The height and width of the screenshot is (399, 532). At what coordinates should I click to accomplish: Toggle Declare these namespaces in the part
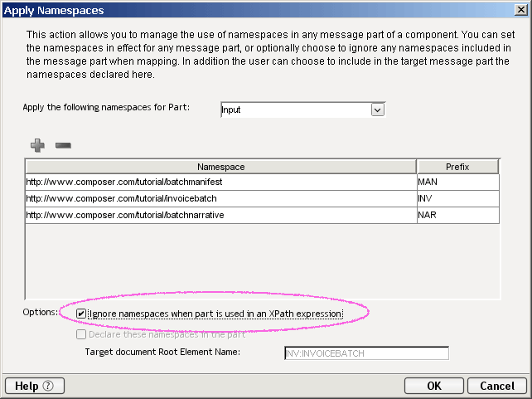coord(81,334)
